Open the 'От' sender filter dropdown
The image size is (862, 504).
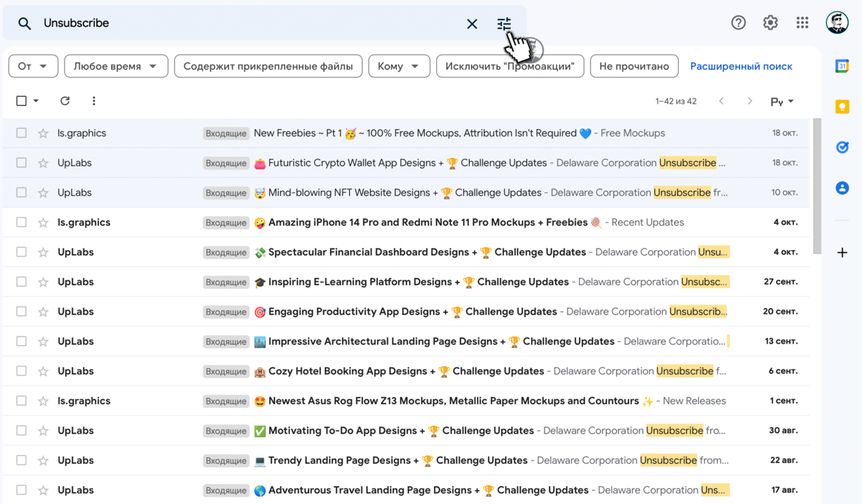(33, 66)
